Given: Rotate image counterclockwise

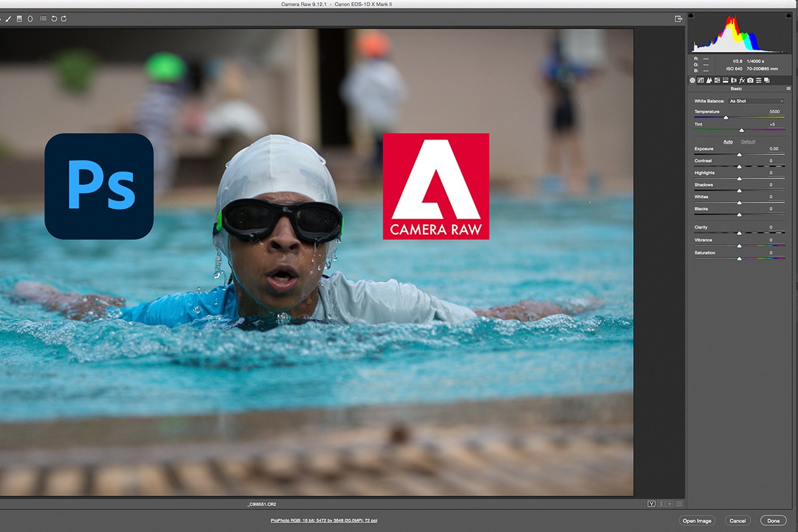Looking at the screenshot, I should (54, 19).
